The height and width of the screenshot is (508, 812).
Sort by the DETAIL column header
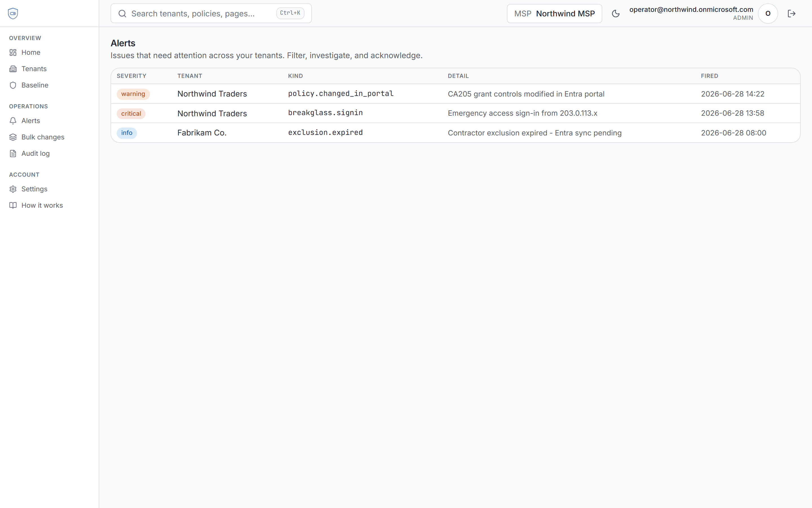(458, 76)
